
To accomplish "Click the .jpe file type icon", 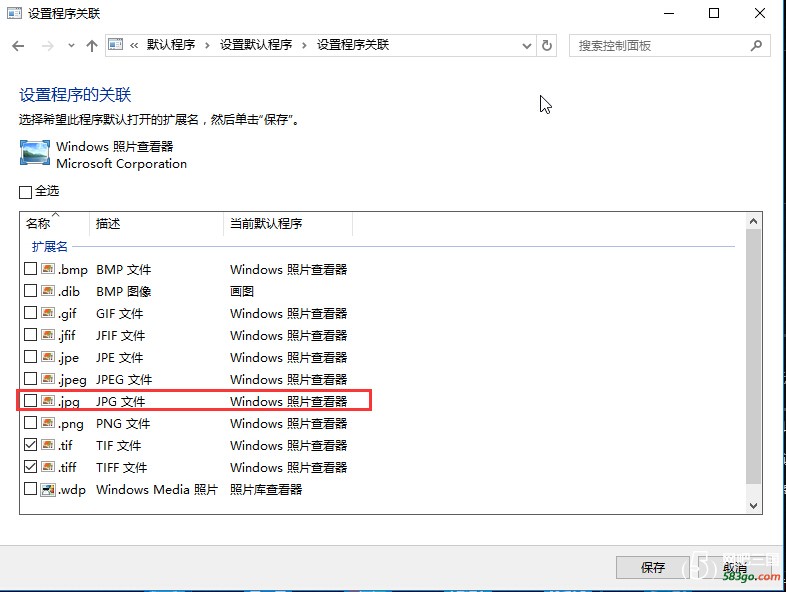I will click(x=48, y=357).
